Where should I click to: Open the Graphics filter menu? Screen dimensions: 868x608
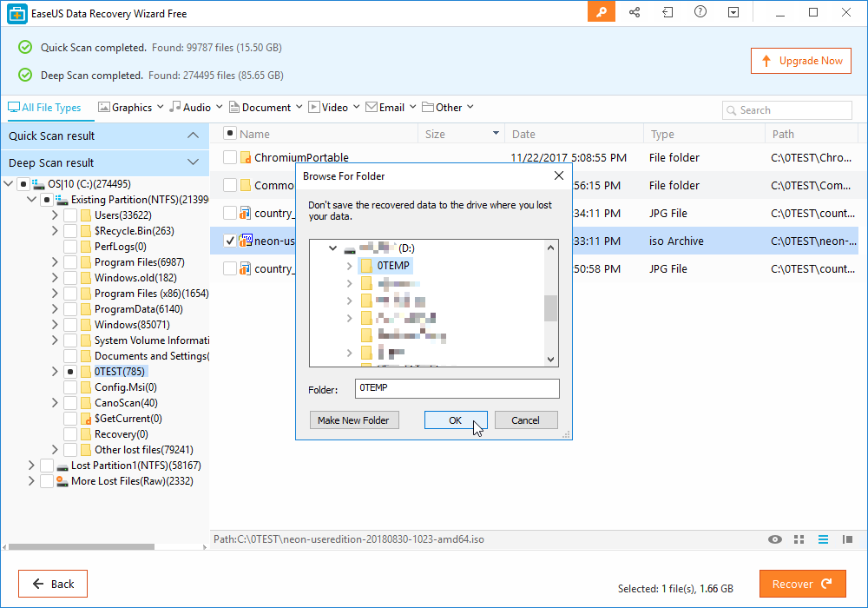131,108
